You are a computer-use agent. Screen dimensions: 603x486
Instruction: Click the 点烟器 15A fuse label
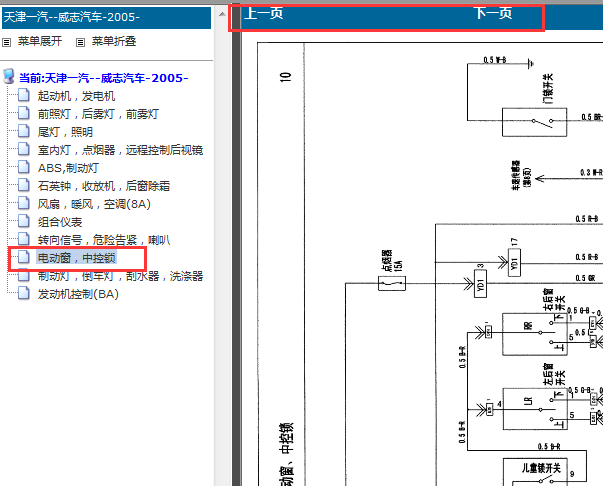(392, 261)
